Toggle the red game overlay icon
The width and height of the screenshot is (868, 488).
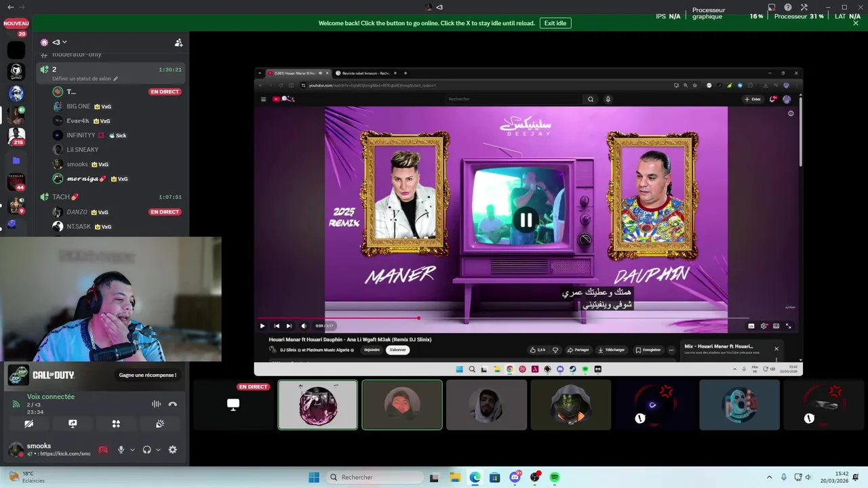(103, 449)
